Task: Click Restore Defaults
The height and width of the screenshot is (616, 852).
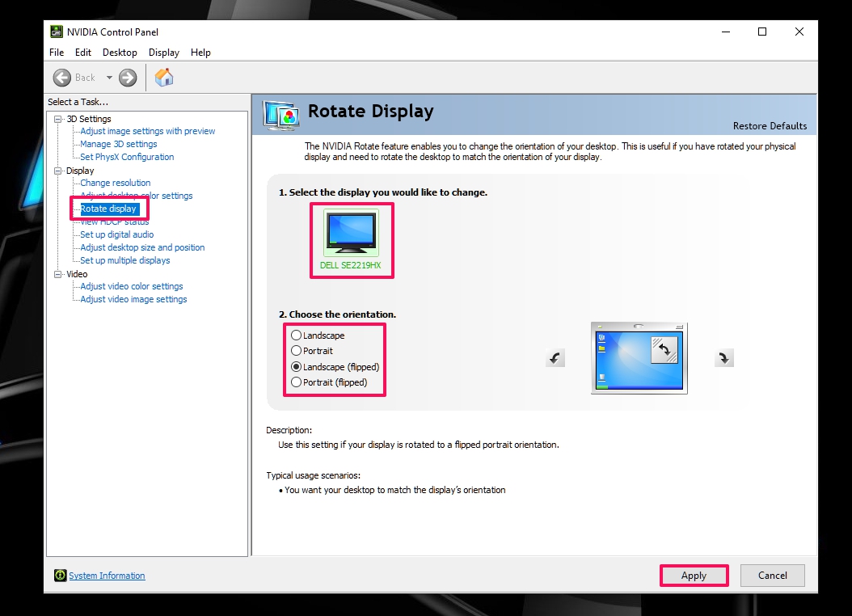Action: [x=770, y=126]
